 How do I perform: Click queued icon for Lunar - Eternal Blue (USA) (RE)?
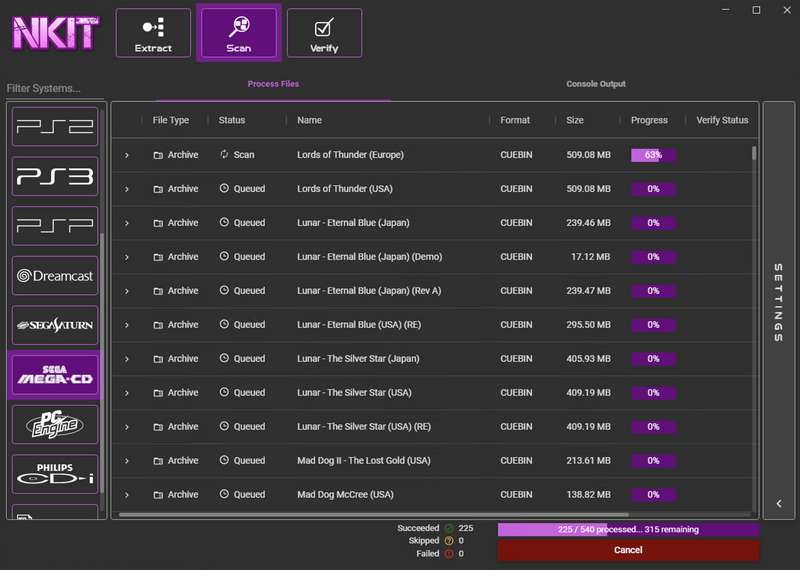coord(224,324)
